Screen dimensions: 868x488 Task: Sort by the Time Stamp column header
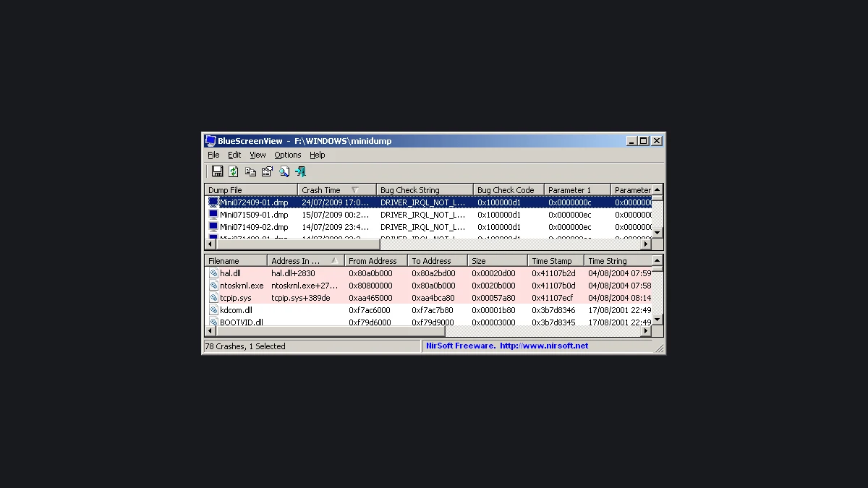556,261
